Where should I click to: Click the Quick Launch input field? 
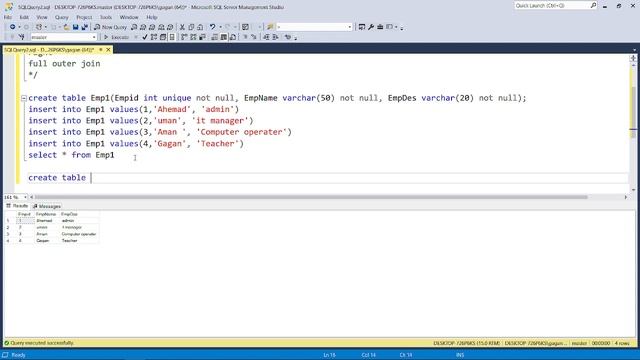click(551, 5)
